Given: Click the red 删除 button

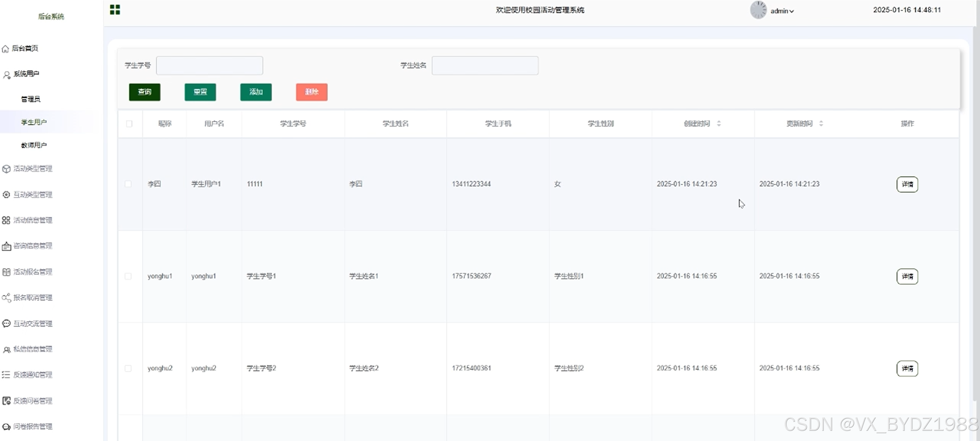Looking at the screenshot, I should coord(311,92).
